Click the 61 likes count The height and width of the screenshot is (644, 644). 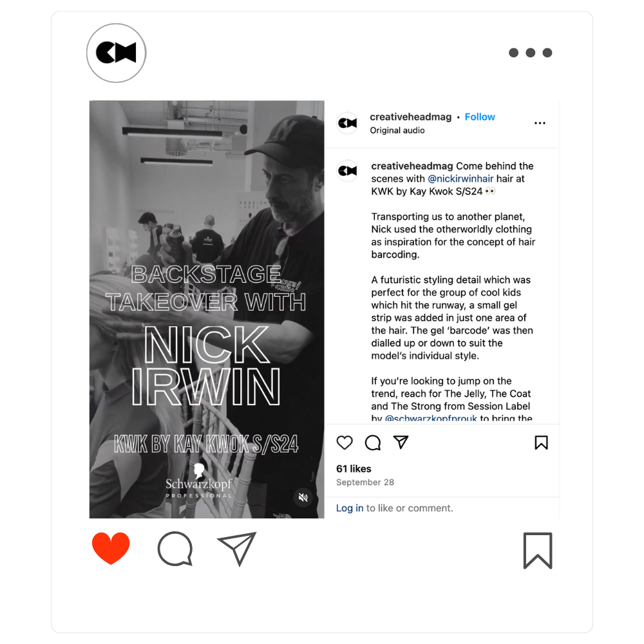coord(354,469)
